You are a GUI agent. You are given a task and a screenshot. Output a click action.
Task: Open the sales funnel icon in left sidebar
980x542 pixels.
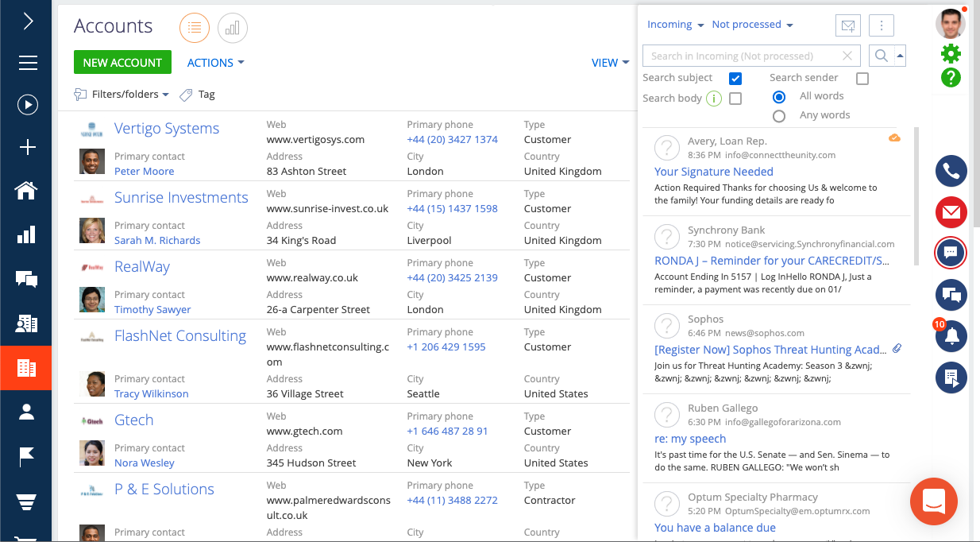tap(26, 501)
